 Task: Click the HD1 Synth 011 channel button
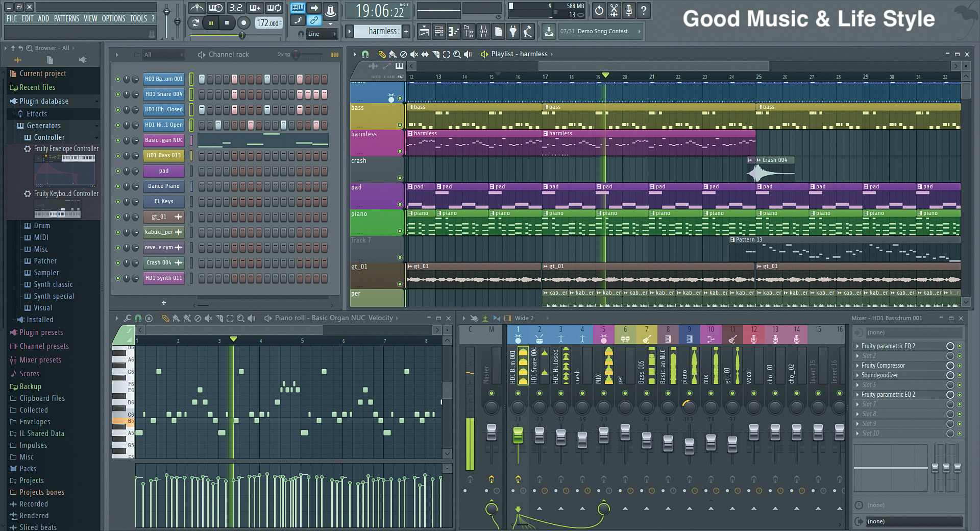pos(164,278)
